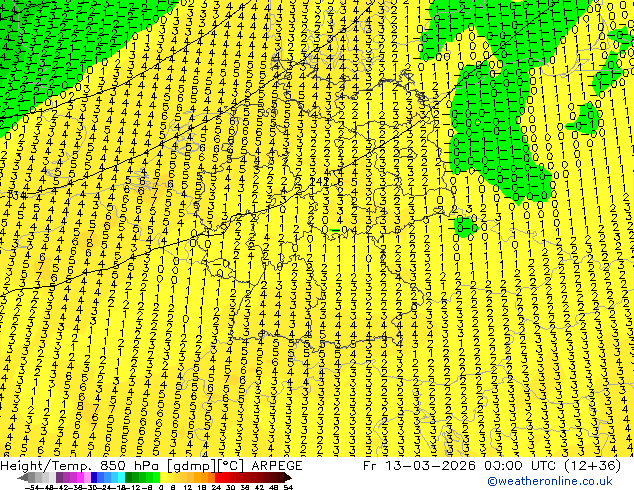Click the Fr 13-03-2026 forecast date
This screenshot has width=634, height=490.
tap(419, 466)
